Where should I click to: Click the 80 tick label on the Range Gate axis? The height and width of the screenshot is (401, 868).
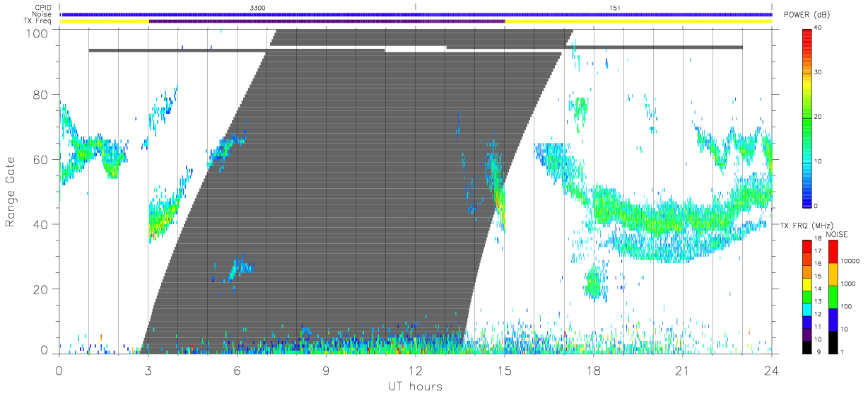40,95
